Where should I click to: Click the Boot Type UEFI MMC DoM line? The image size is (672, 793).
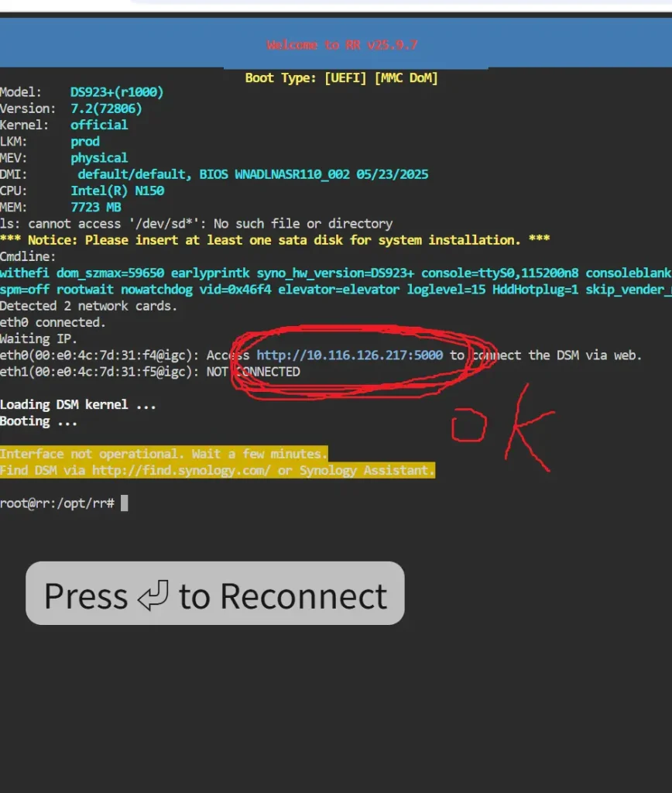click(x=341, y=78)
